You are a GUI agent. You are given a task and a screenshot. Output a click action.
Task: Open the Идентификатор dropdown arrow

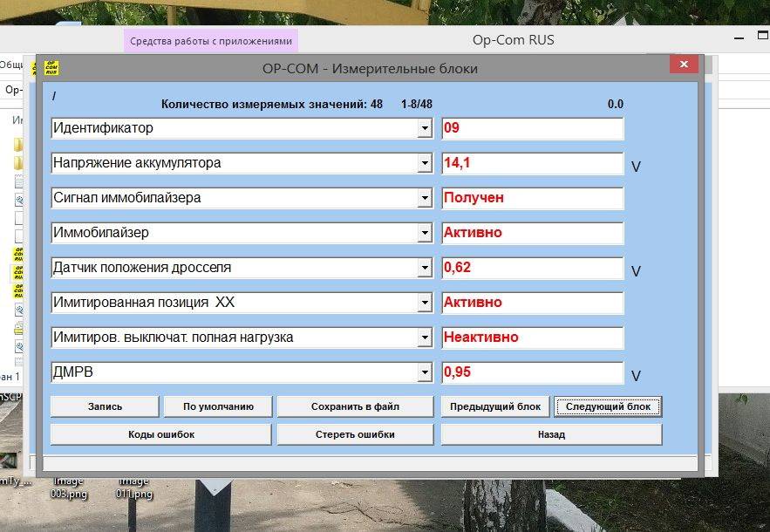pyautogui.click(x=425, y=129)
